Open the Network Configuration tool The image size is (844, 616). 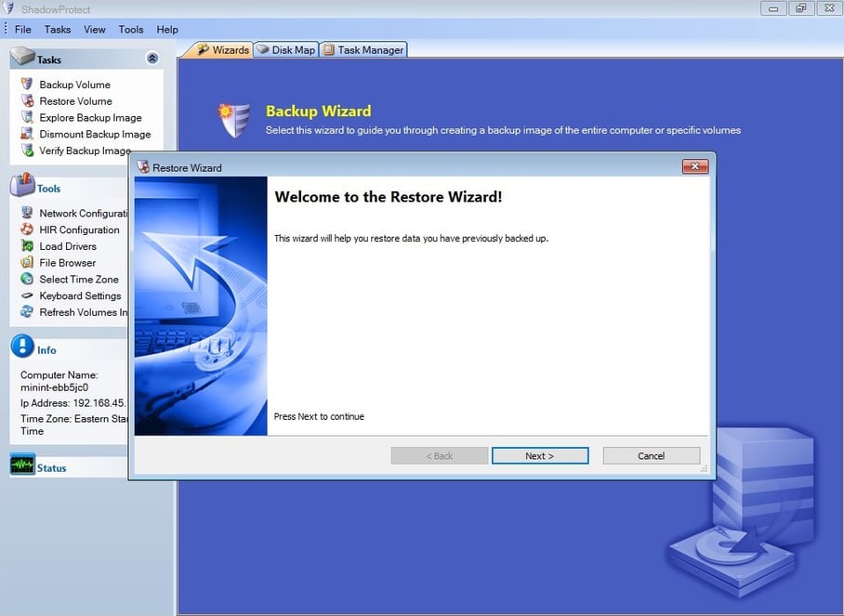point(78,213)
